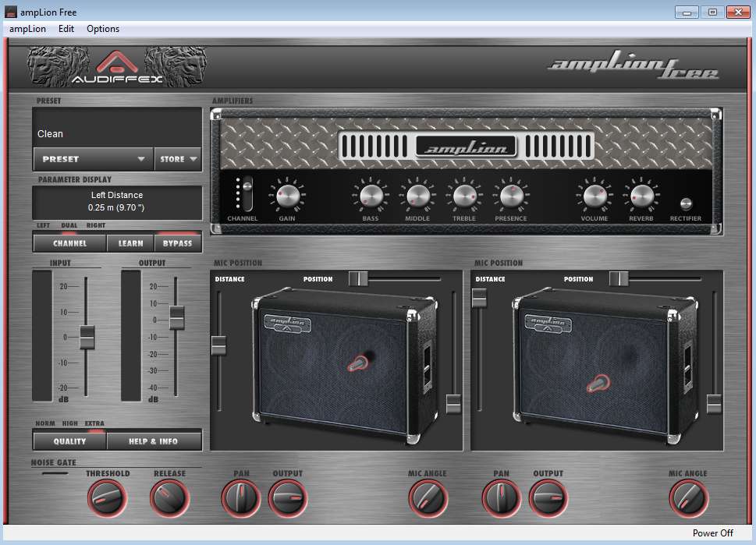This screenshot has width=756, height=545.
Task: Click the red microphone on right cabinet
Action: click(598, 384)
